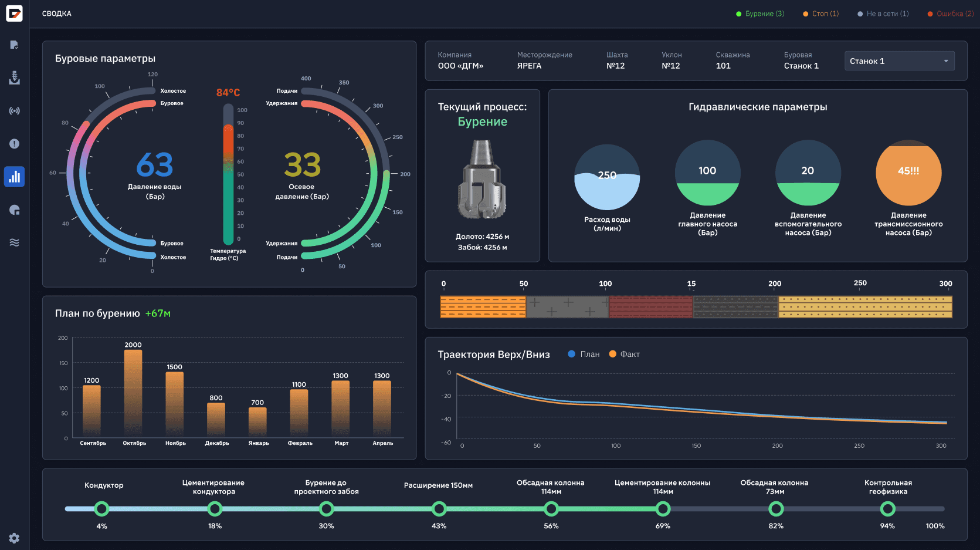Open the Станок 1 dropdown selector
The height and width of the screenshot is (550, 980).
pyautogui.click(x=899, y=60)
